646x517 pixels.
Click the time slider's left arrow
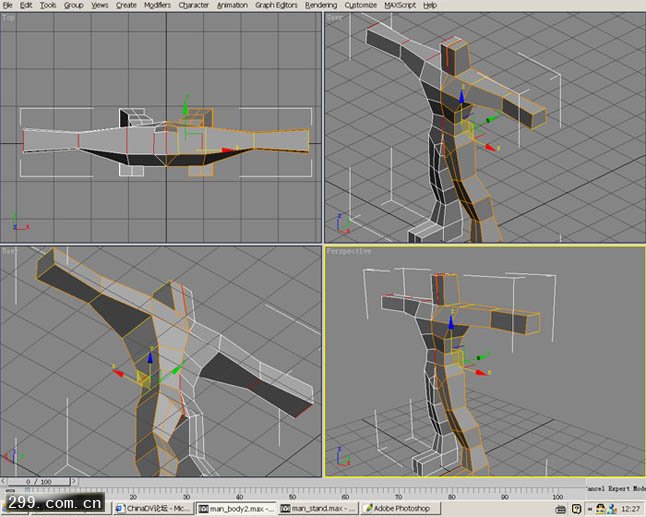point(3,481)
